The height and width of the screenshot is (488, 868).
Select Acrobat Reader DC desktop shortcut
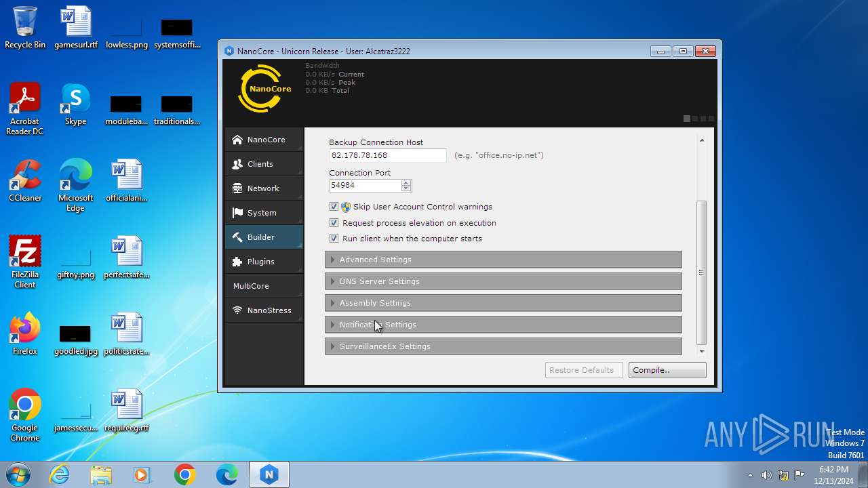coord(25,109)
